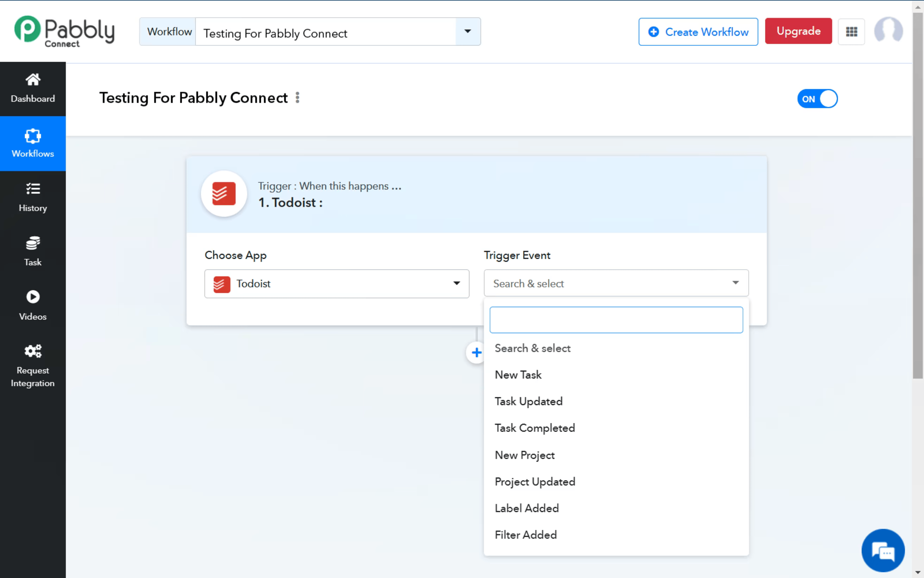Viewport: 924px width, 578px height.
Task: Select the Task Updated trigger event
Action: coord(616,401)
